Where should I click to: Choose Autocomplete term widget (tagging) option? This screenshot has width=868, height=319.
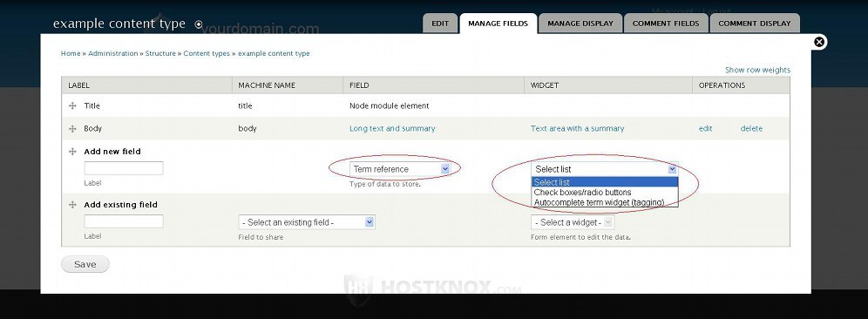tap(605, 202)
